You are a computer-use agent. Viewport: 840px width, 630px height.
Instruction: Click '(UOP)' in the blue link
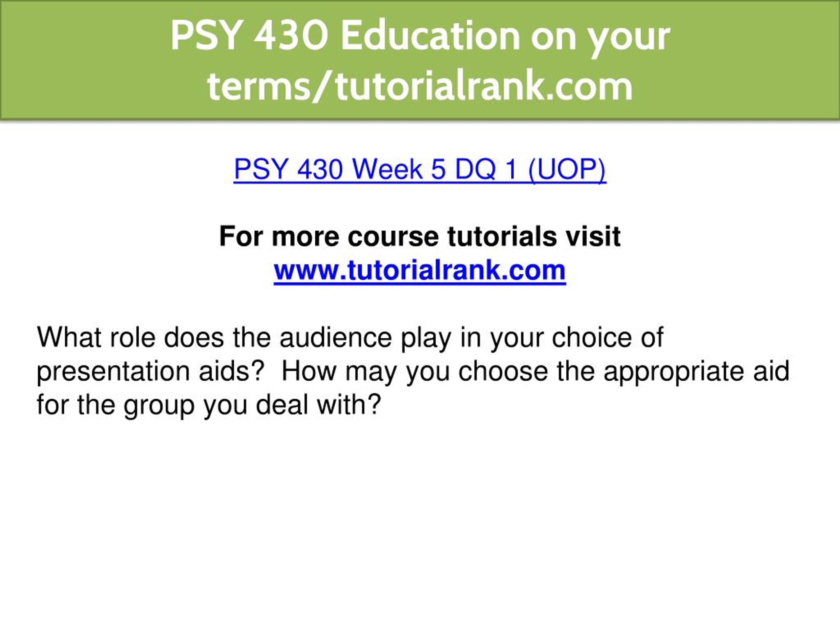pyautogui.click(x=567, y=169)
